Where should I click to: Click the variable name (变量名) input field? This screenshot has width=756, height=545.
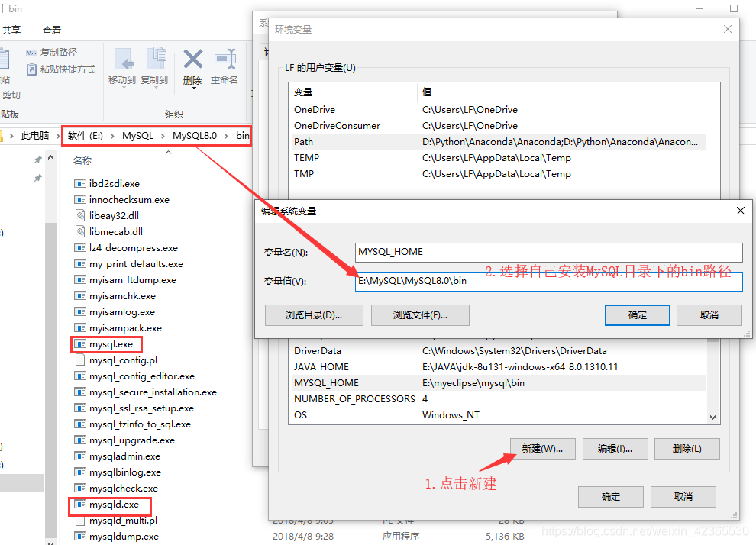coord(549,252)
